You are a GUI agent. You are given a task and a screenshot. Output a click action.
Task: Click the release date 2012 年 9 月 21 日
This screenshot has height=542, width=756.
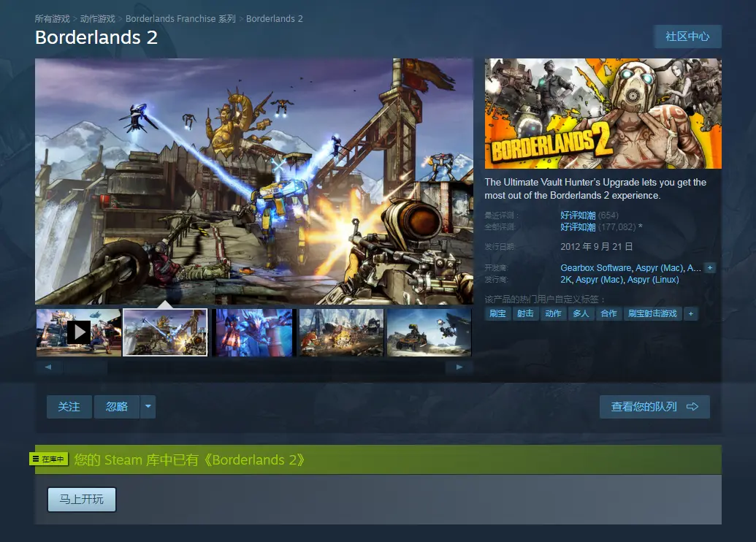(x=597, y=247)
